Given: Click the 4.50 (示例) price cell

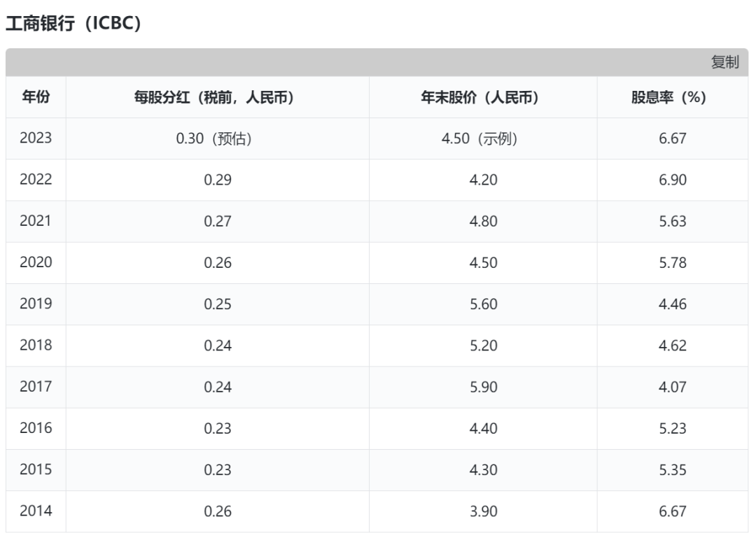Looking at the screenshot, I should (x=483, y=138).
